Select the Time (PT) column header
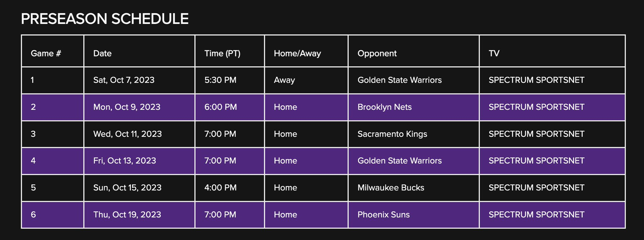 pos(230,51)
